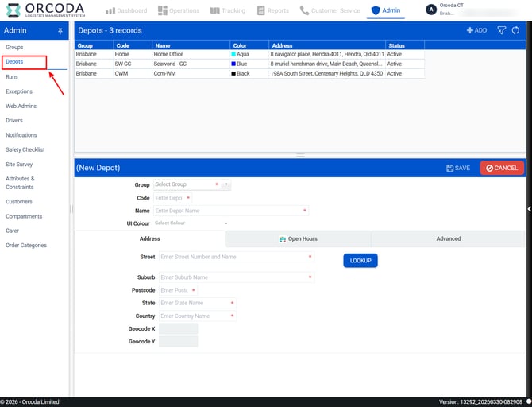Collapse the side panel using right-edge arrow
The width and height of the screenshot is (532, 407).
coord(529,208)
